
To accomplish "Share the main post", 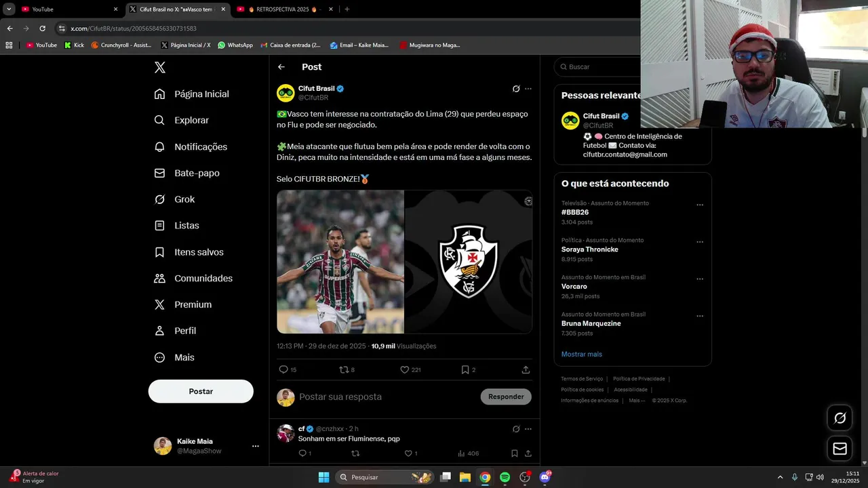I will point(526,369).
